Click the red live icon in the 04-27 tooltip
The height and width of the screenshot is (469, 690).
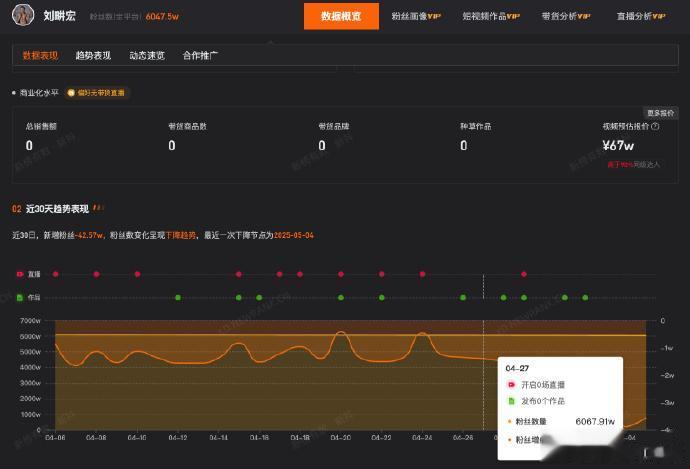pos(511,385)
